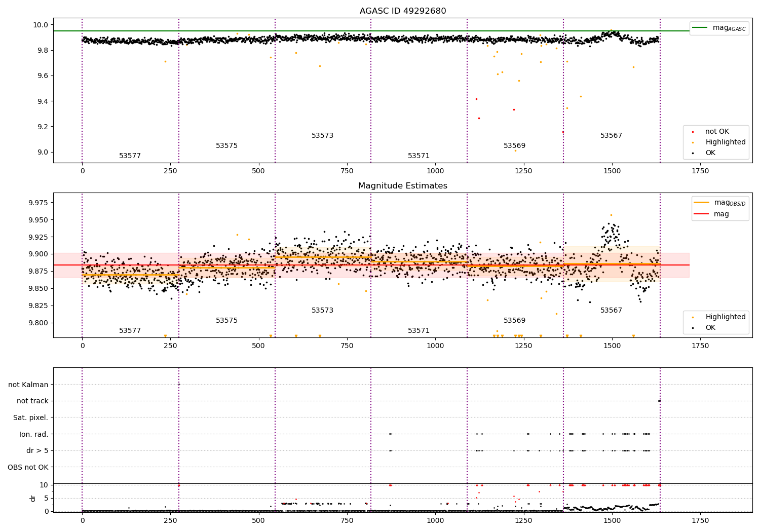Click obsid label 53575 in top plot

(x=226, y=146)
